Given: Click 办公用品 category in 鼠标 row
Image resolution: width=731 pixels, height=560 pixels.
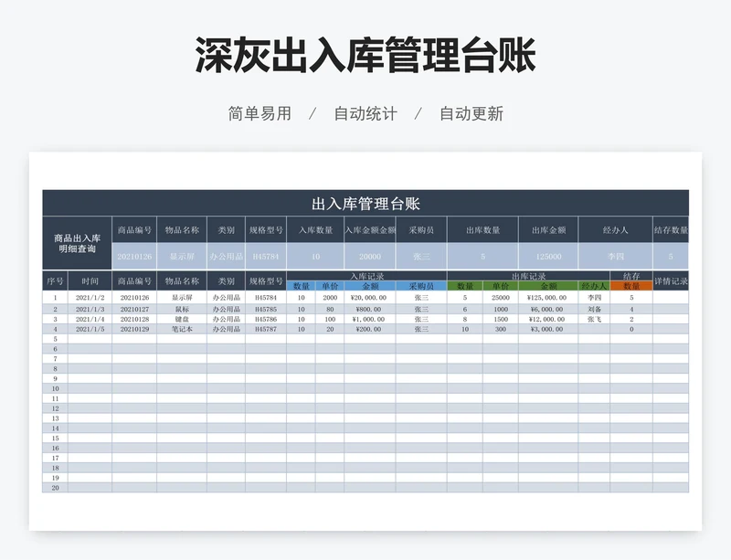Looking at the screenshot, I should click(x=227, y=309).
